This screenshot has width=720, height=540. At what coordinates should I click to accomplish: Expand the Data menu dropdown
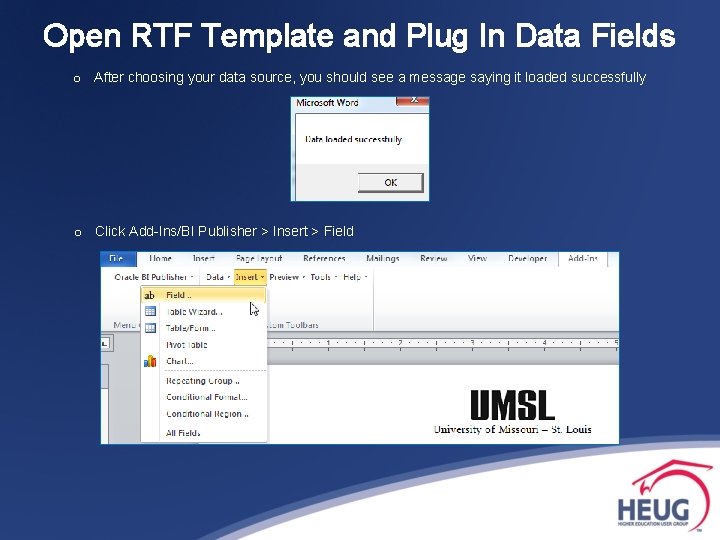pos(218,277)
